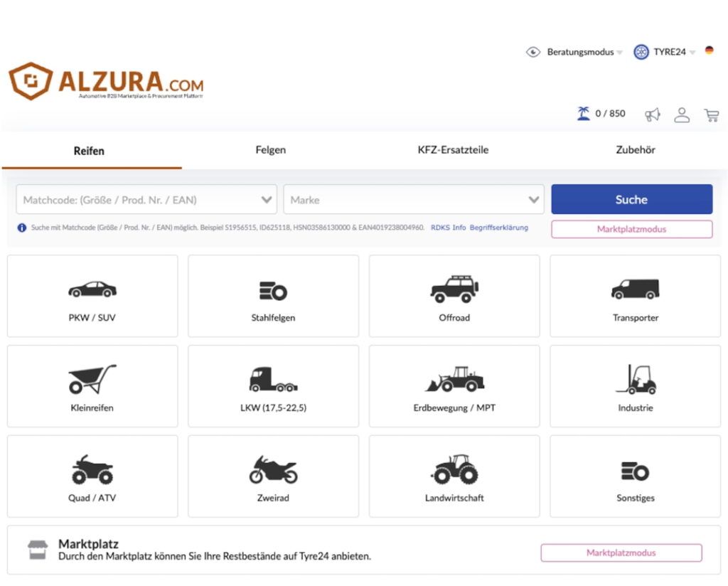This screenshot has height=586, width=728.
Task: Click the blue Suche button
Action: [631, 199]
